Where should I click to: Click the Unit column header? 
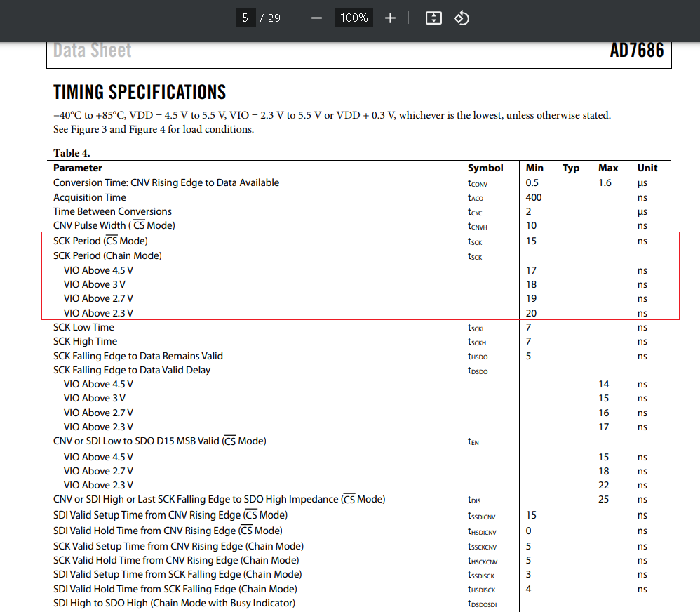pos(647,168)
